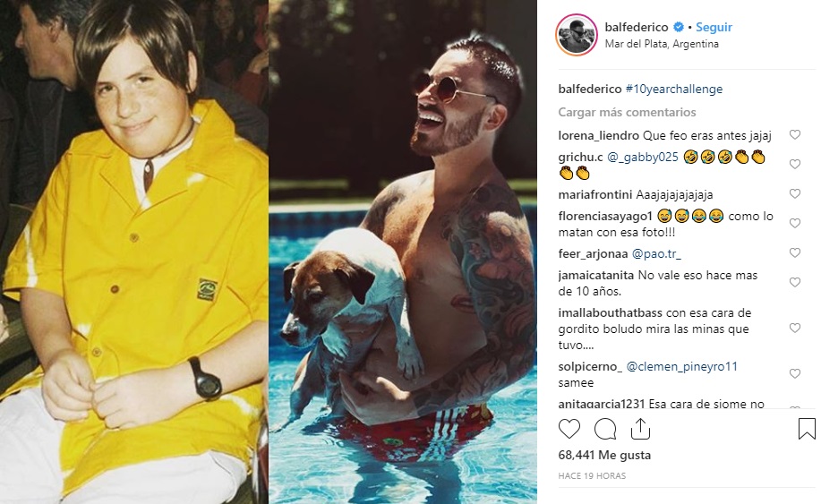Open the @_gabby025 mention
Viewport: 821px width, 504px height.
pyautogui.click(x=643, y=157)
